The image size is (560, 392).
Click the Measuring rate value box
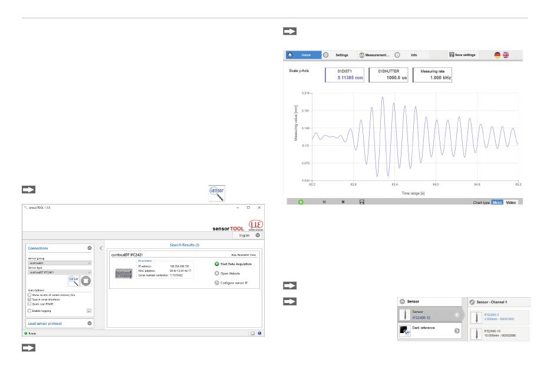433,75
